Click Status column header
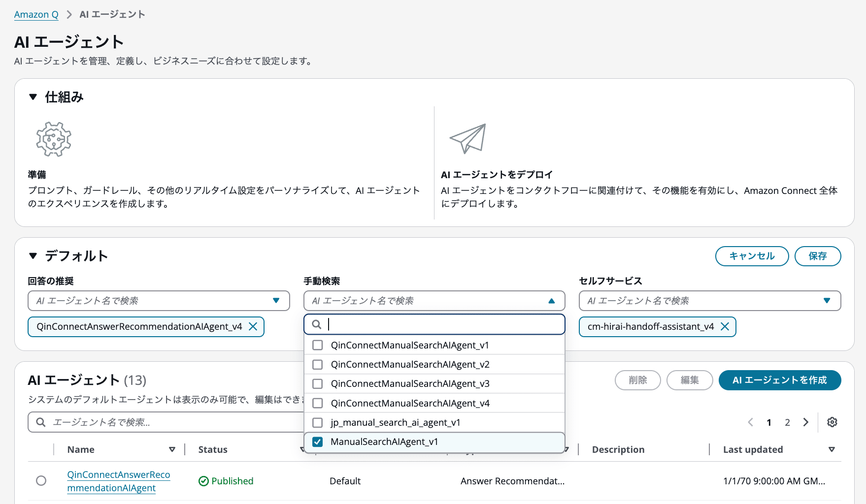The height and width of the screenshot is (504, 866). [x=213, y=449]
